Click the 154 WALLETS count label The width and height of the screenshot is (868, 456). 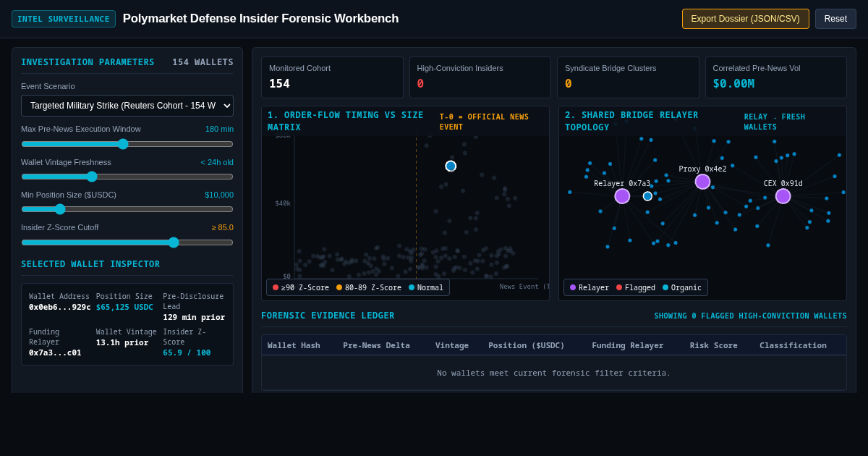203,62
